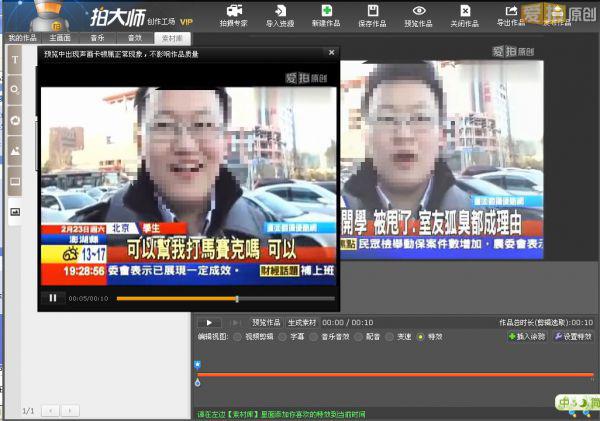Select the rectangle frame tool in left sidebar
This screenshot has height=421, width=600.
(x=15, y=181)
